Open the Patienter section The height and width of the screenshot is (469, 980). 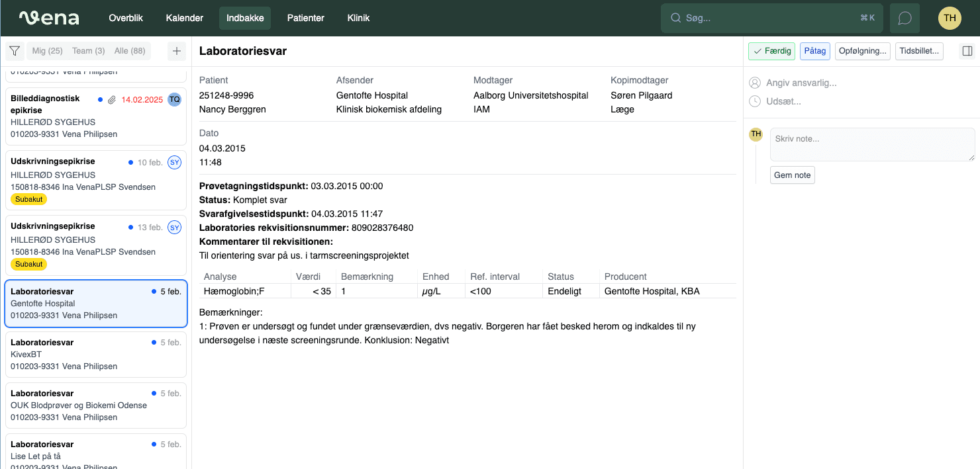tap(305, 18)
